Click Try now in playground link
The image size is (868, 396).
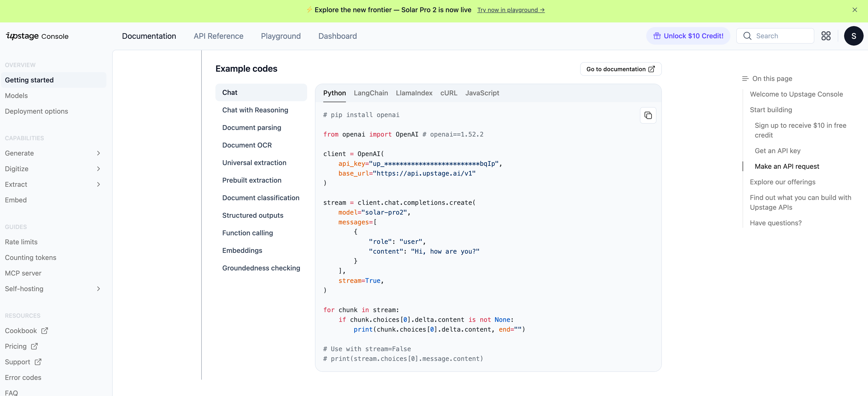pos(511,10)
